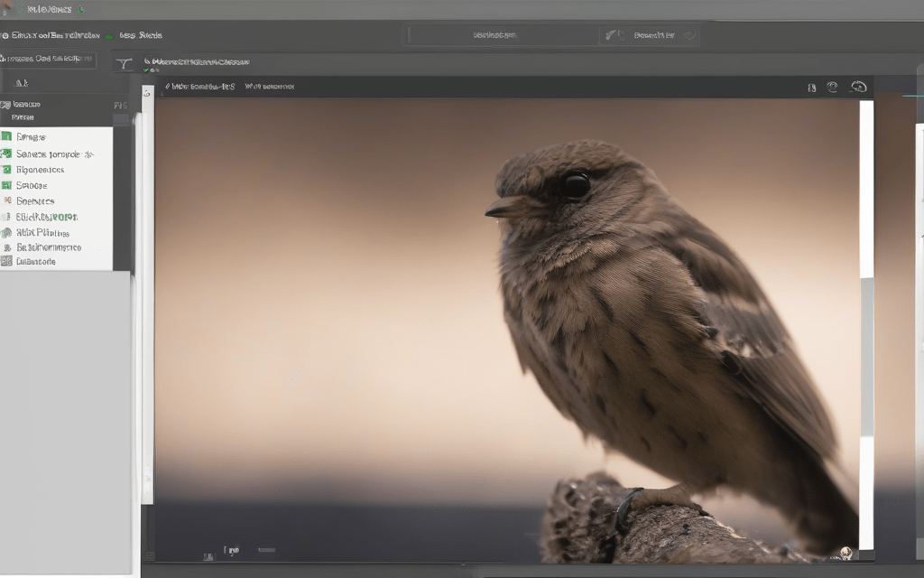Click the leftmost of three icons above photo

(811, 88)
